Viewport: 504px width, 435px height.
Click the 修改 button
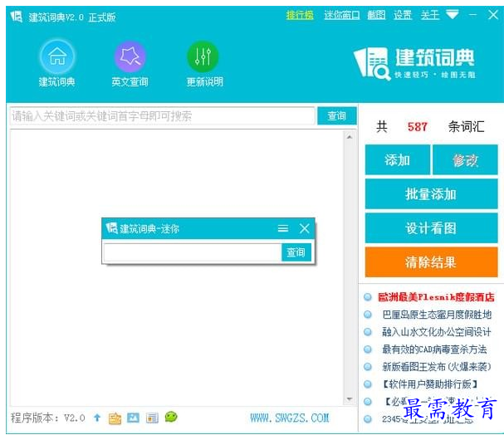pyautogui.click(x=465, y=159)
